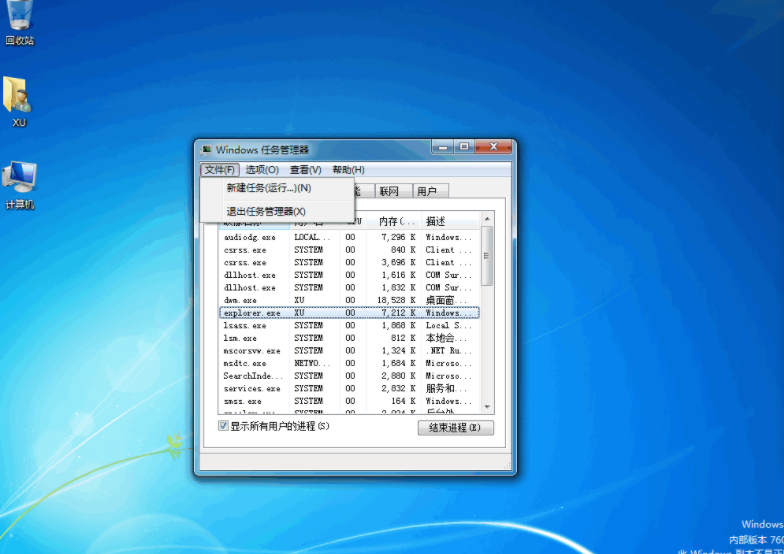Select the lsass.exe process row
Viewport: 784px width, 554px height.
[350, 326]
